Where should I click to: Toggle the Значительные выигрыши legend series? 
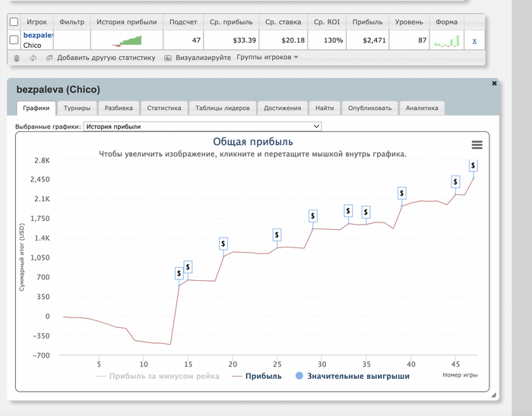click(x=353, y=376)
